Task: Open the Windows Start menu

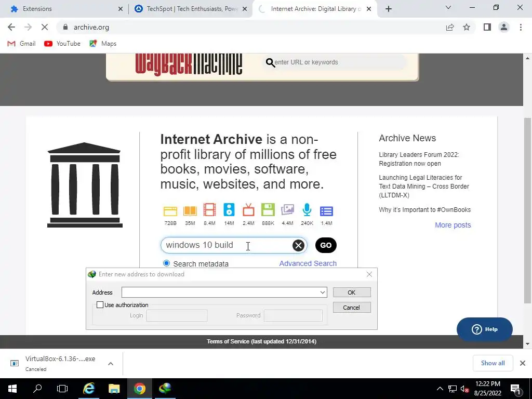Action: 12,389
